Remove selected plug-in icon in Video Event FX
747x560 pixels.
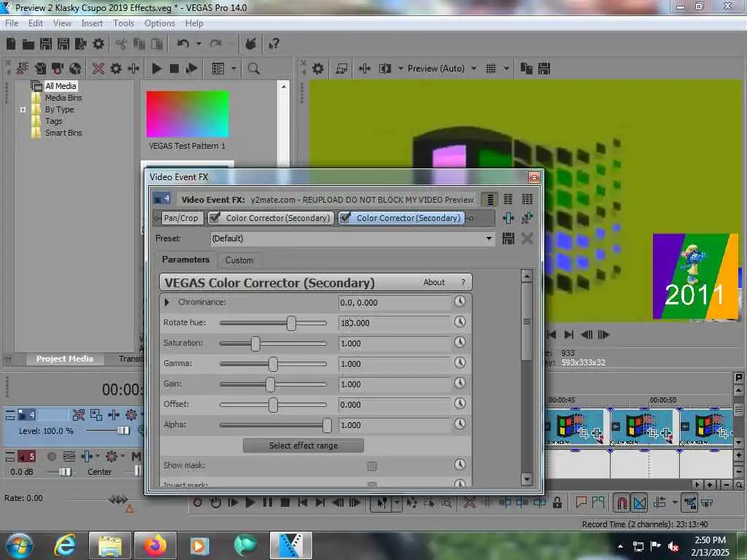point(527,218)
